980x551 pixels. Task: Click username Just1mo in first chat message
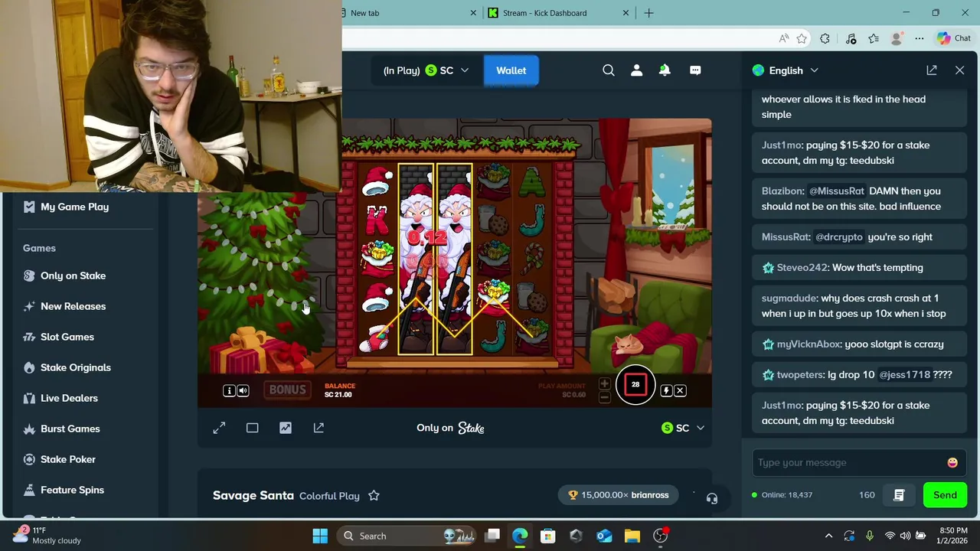[x=781, y=145]
